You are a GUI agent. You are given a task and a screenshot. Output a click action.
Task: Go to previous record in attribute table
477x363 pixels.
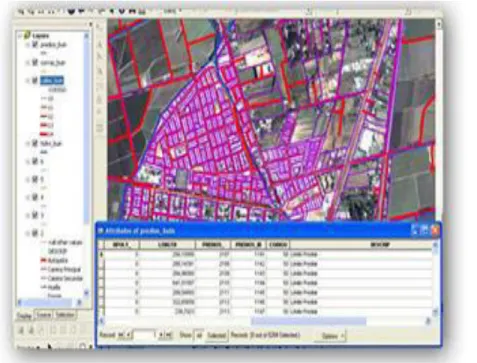pos(128,335)
